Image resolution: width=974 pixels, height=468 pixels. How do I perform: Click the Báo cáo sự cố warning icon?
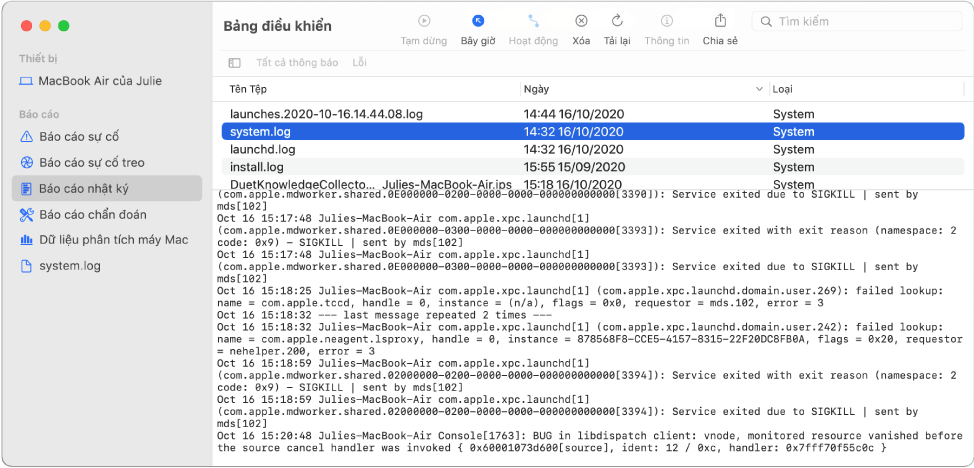[x=26, y=137]
